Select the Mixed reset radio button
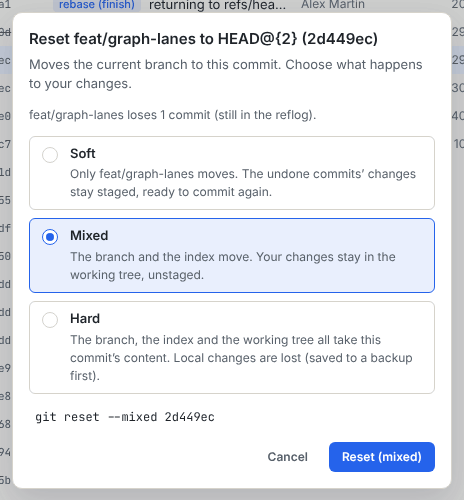 50,237
